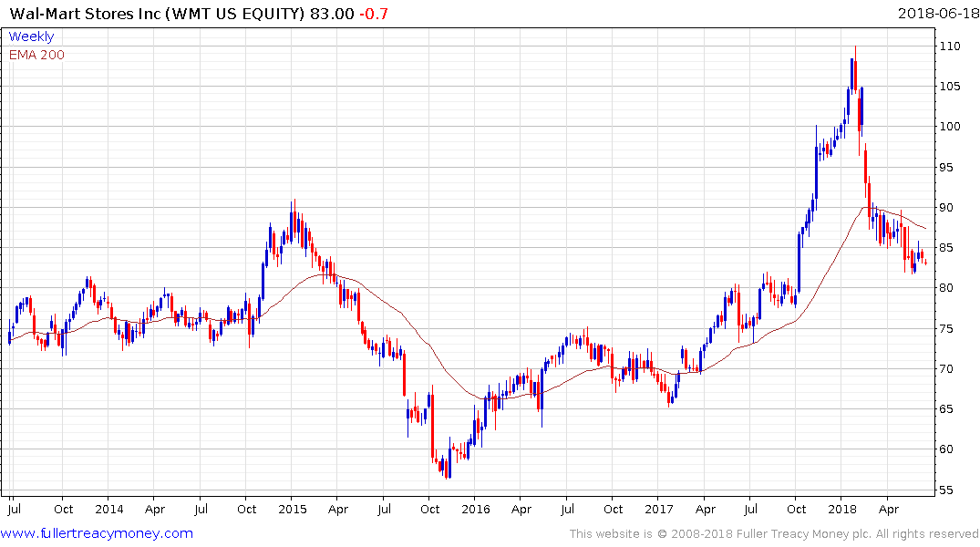Click the date 2018-06-18
Image resolution: width=980 pixels, height=547 pixels.
click(938, 13)
